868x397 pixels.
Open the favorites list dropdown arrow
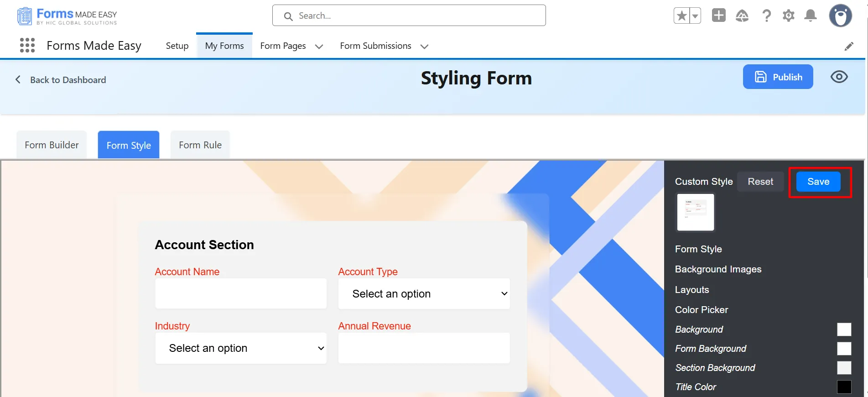tap(695, 16)
